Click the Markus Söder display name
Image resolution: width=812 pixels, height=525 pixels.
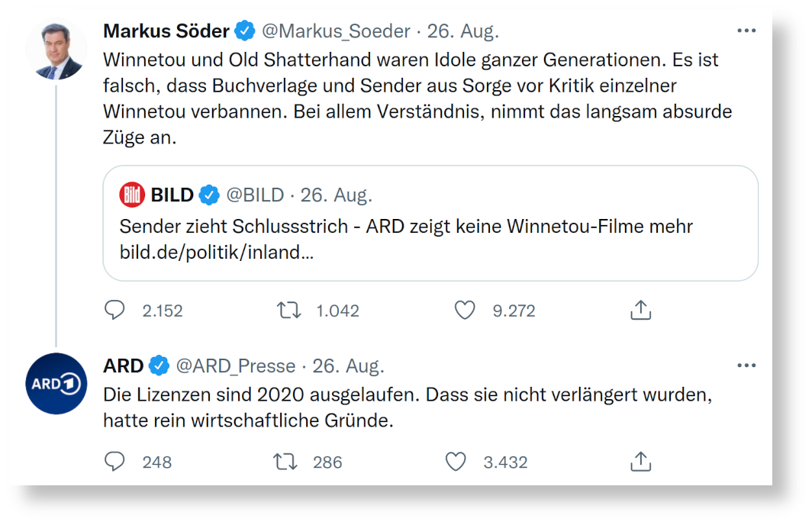click(x=166, y=31)
